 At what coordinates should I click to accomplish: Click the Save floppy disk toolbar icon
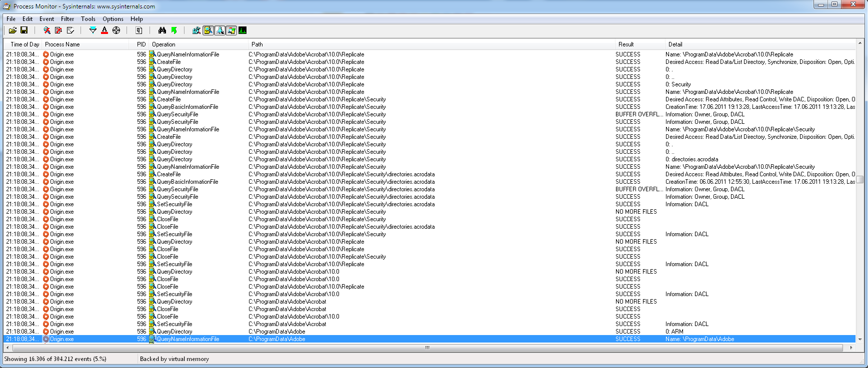24,30
